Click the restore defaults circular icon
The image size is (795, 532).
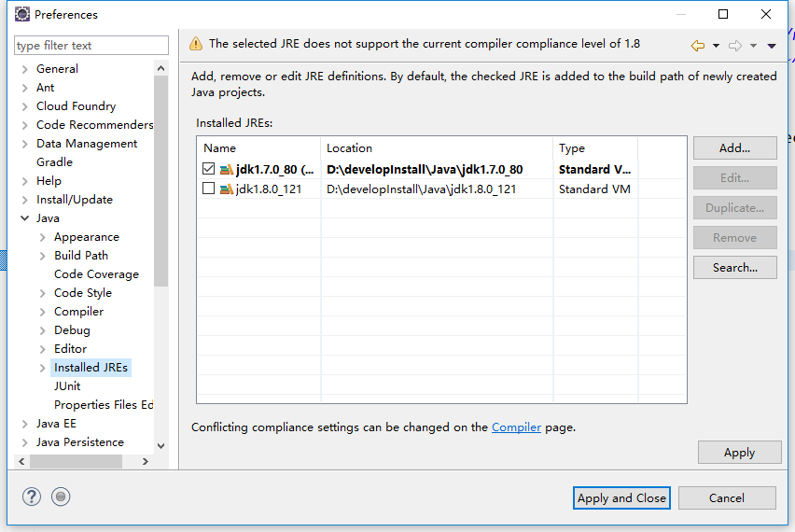pos(61,497)
